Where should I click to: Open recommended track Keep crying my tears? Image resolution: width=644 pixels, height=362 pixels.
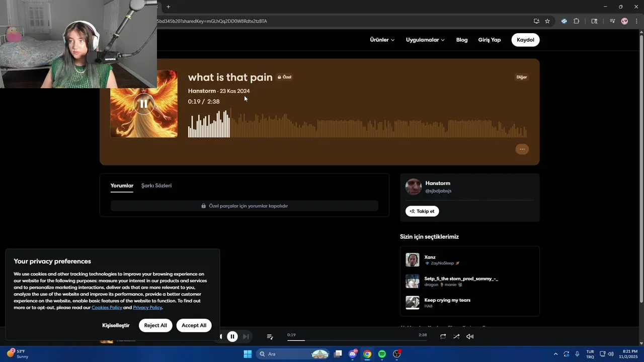pyautogui.click(x=447, y=300)
